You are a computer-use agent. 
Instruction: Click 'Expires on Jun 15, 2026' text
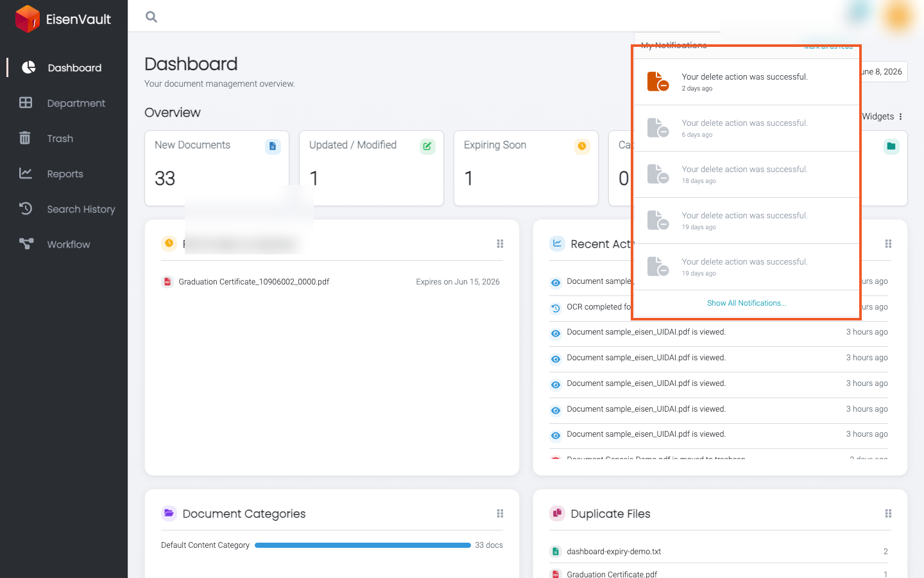pos(458,281)
